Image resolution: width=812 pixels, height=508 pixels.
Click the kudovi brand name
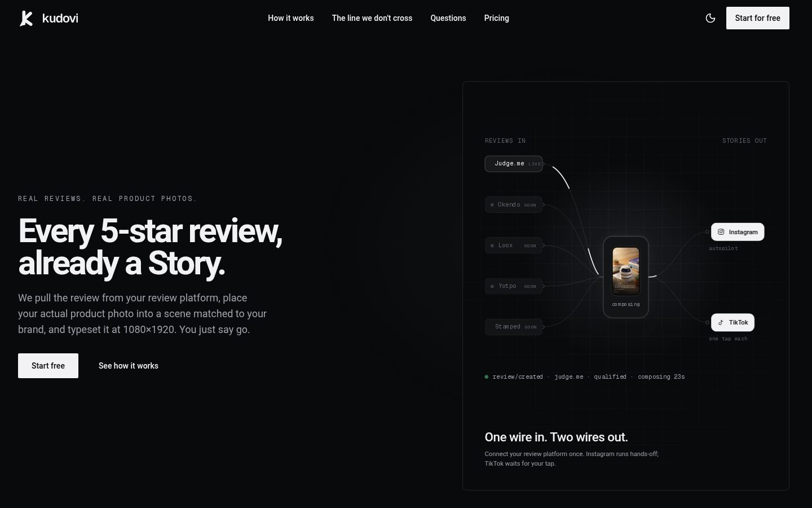pyautogui.click(x=60, y=18)
